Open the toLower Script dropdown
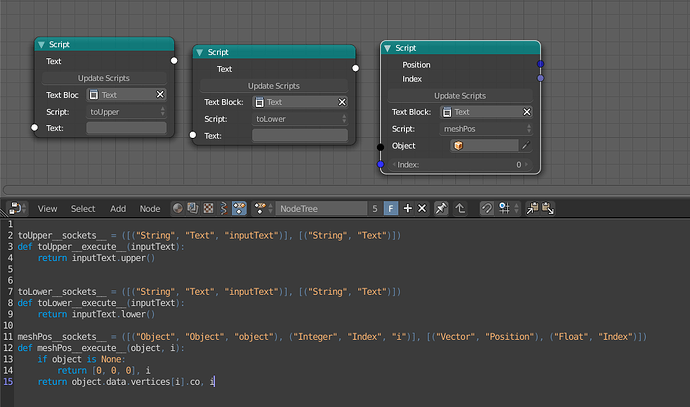This screenshot has height=407, width=690. (x=300, y=119)
